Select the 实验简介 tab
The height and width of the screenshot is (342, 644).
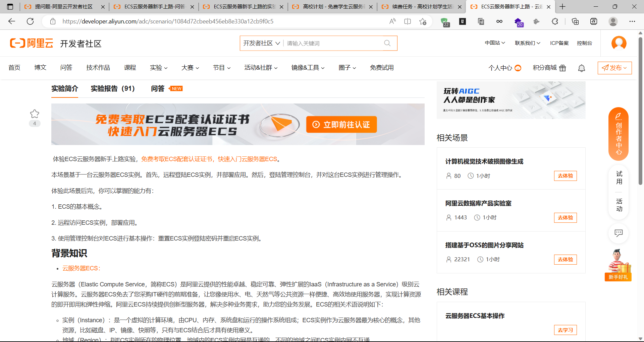[65, 88]
